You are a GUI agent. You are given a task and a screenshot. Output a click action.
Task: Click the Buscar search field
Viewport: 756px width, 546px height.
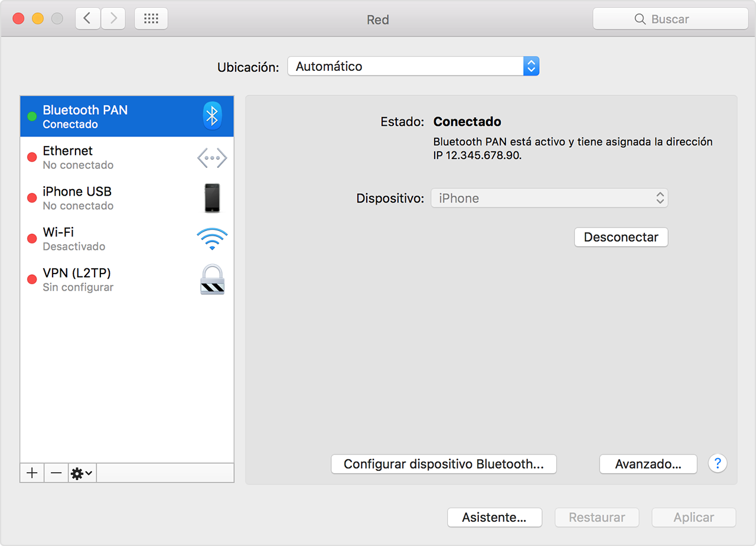tap(669, 19)
